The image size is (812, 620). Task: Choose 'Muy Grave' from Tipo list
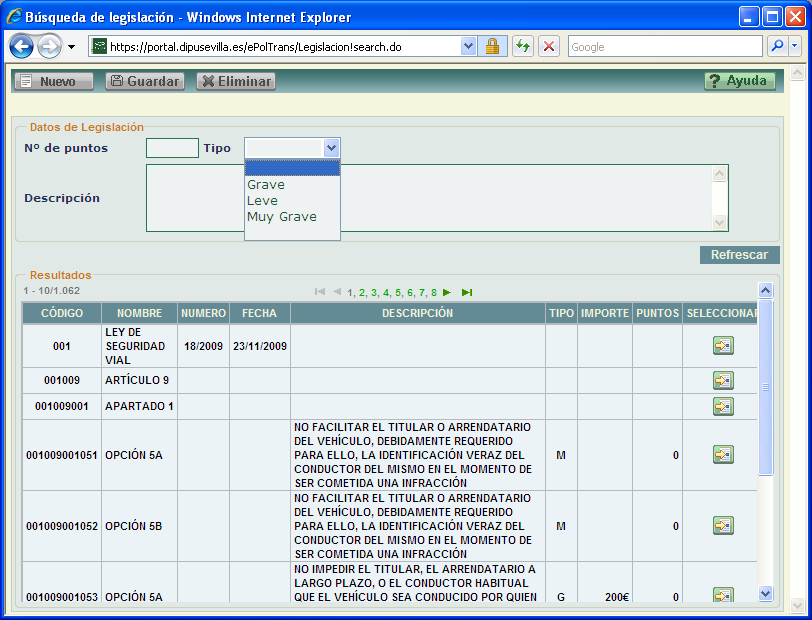[282, 217]
